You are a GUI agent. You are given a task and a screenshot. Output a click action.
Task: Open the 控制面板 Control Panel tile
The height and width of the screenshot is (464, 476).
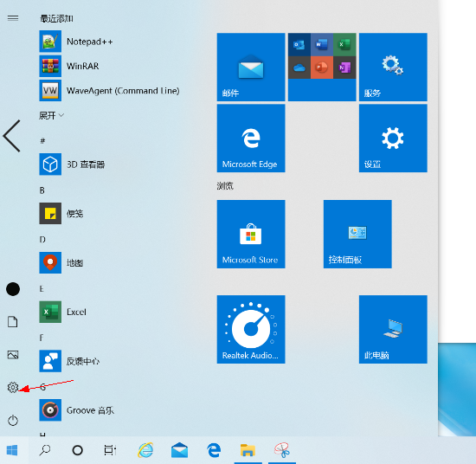[357, 234]
